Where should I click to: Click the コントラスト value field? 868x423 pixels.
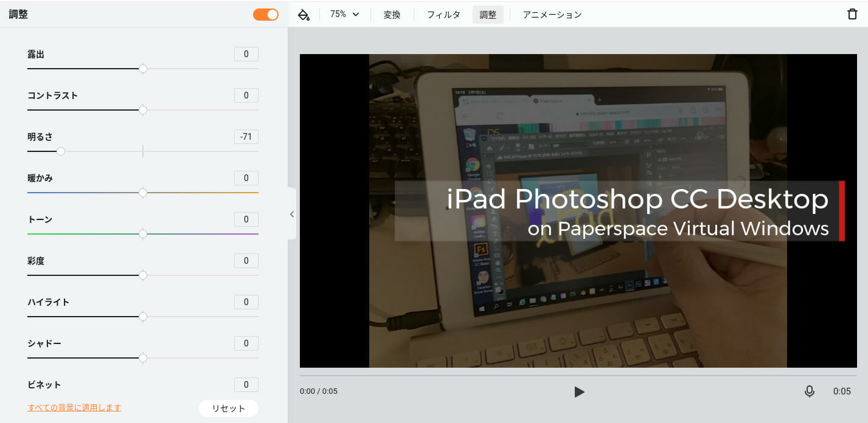[246, 95]
